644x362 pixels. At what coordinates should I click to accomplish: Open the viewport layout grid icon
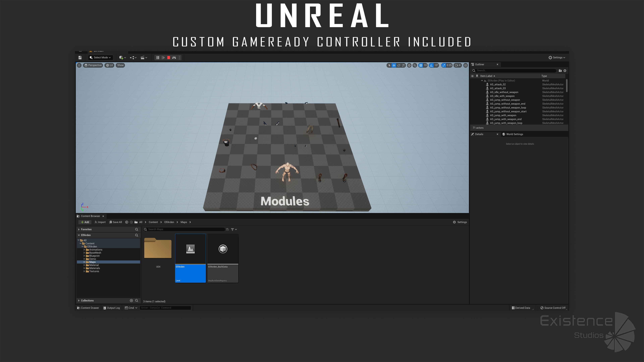point(466,66)
